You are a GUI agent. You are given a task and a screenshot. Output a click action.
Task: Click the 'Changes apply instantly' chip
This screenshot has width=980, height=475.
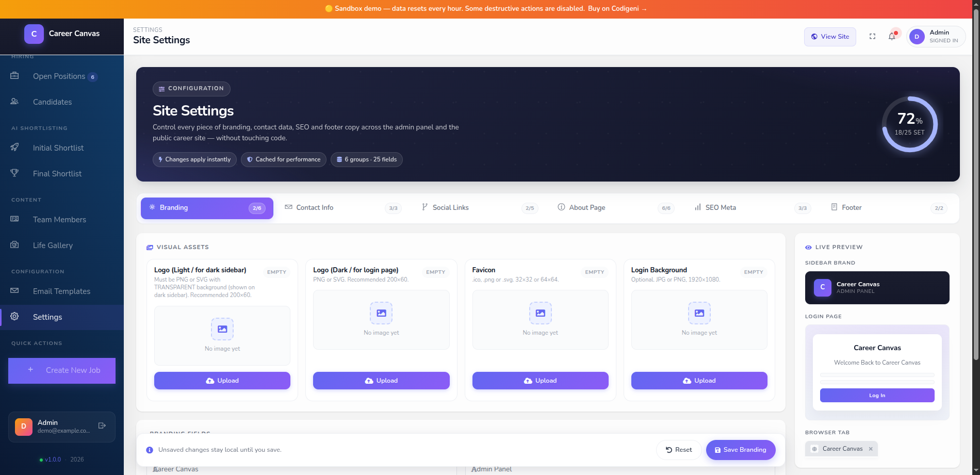click(194, 159)
